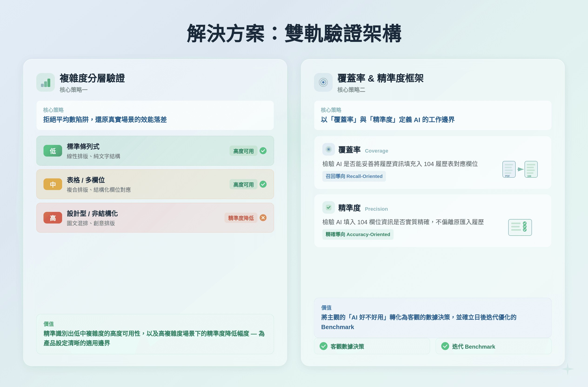Click the small radar icon next to 覆蓋率
This screenshot has height=387, width=588.
point(328,149)
